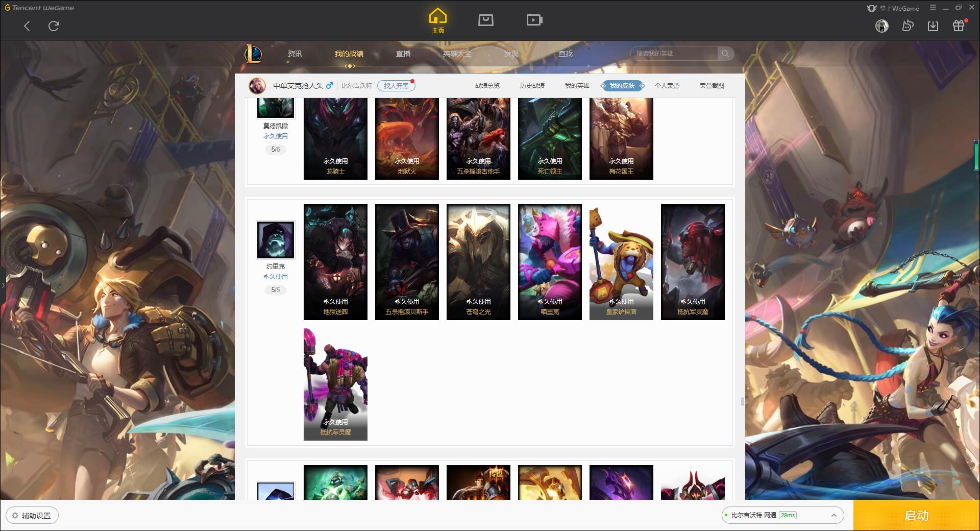The width and height of the screenshot is (980, 531).
Task: Open the 地狱火 skin thumbnail
Action: (407, 138)
